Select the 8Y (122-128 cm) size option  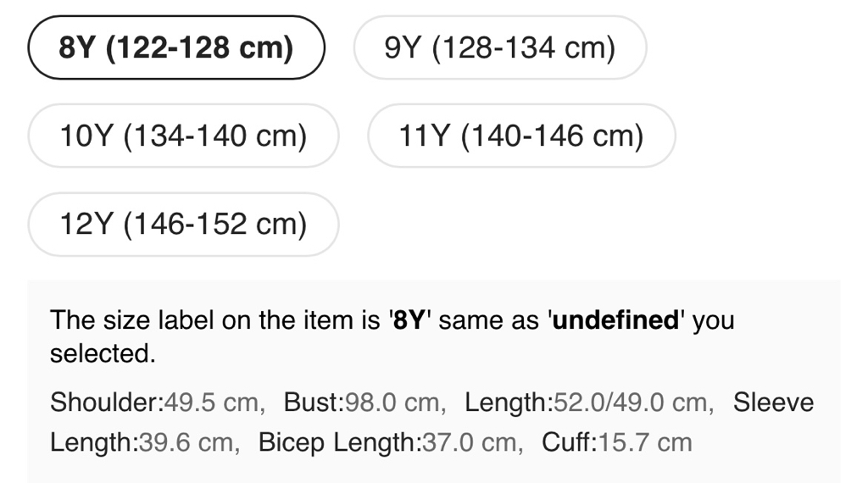176,47
